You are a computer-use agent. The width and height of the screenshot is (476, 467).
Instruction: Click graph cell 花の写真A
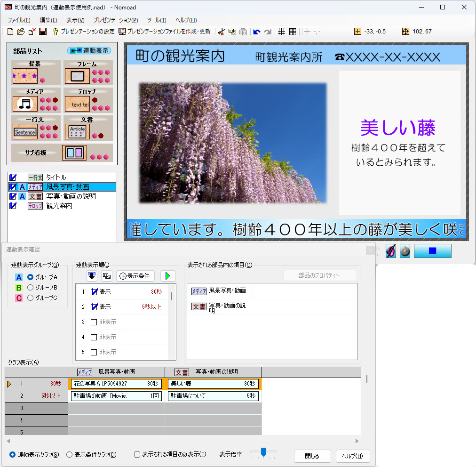tap(117, 384)
